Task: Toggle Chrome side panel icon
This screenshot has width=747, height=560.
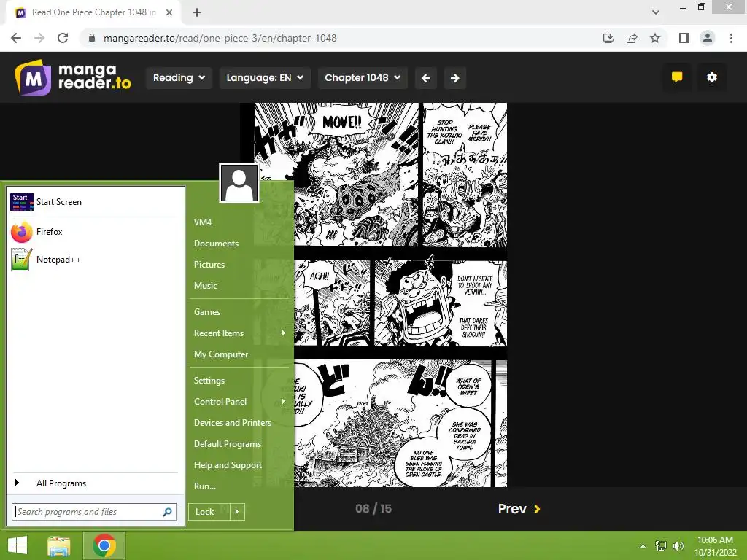Action: pyautogui.click(x=684, y=38)
